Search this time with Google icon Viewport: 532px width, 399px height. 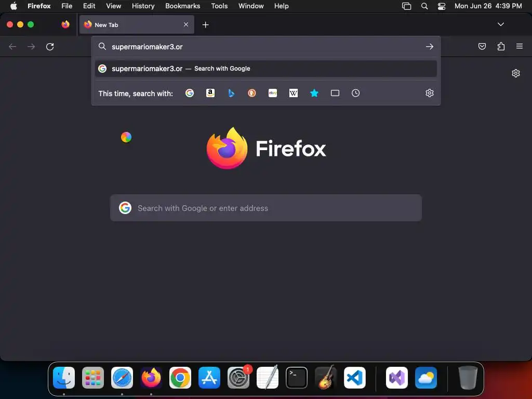189,93
